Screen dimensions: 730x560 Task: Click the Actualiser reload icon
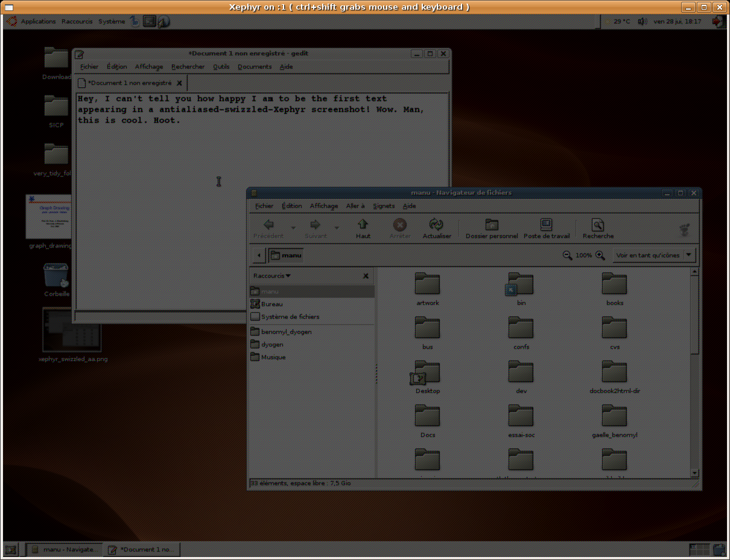pos(436,227)
